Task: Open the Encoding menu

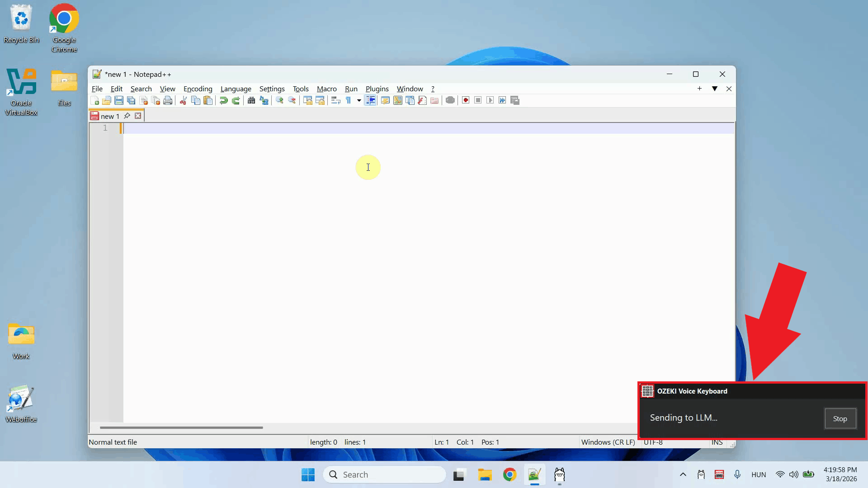Action: tap(198, 89)
